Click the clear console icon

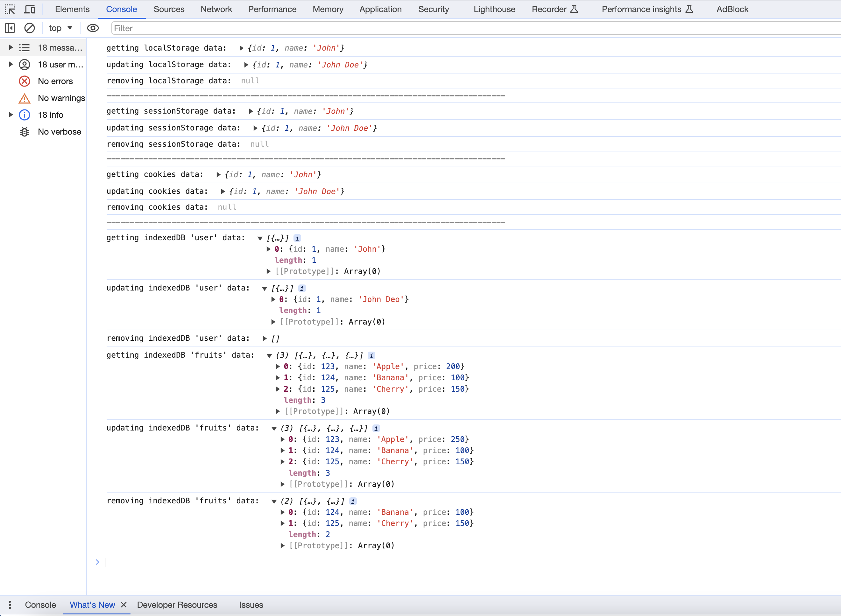(30, 28)
